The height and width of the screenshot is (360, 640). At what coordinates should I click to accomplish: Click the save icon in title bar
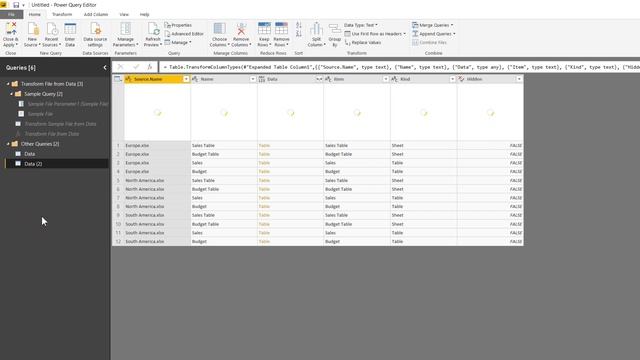(x=16, y=5)
